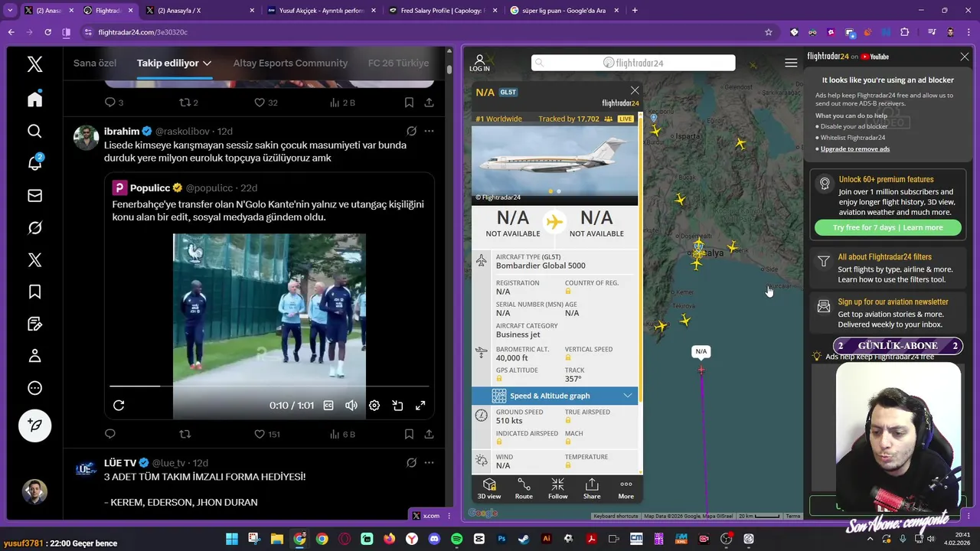This screenshot has width=980, height=551.
Task: Click Try free for 7 days button
Action: click(888, 227)
